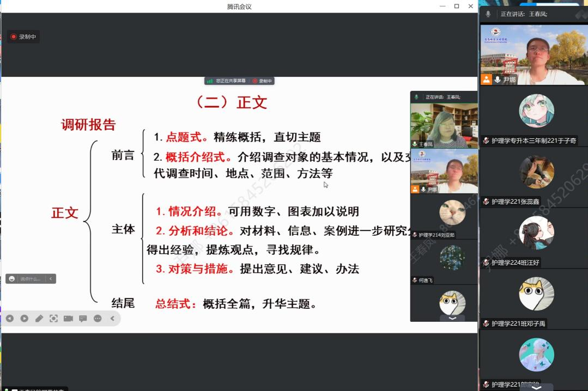Collapse the chat input bar
The image size is (588, 391).
[51, 279]
